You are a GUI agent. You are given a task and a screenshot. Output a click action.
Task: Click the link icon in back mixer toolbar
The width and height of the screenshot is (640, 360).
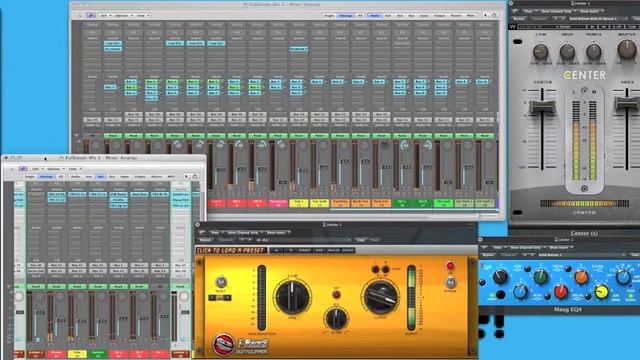[x=91, y=16]
